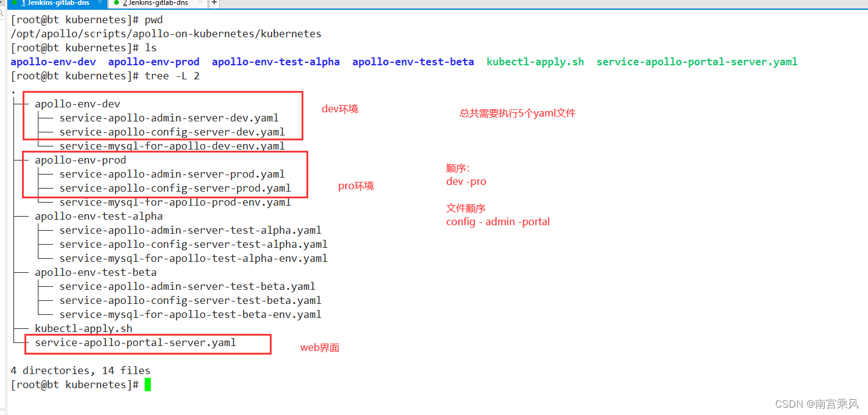Select service-apollo-portal-server.yaml in the tree output
Image resolution: width=868 pixels, height=415 pixels.
point(136,342)
